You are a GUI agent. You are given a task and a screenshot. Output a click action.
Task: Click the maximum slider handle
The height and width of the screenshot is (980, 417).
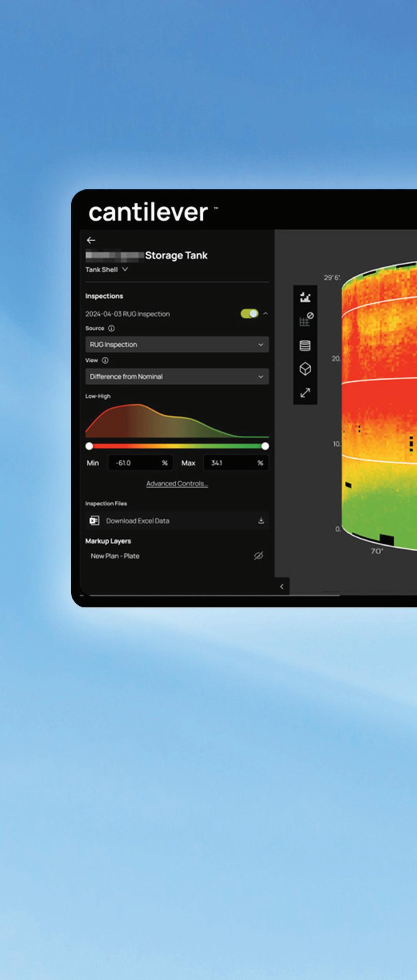tap(265, 446)
